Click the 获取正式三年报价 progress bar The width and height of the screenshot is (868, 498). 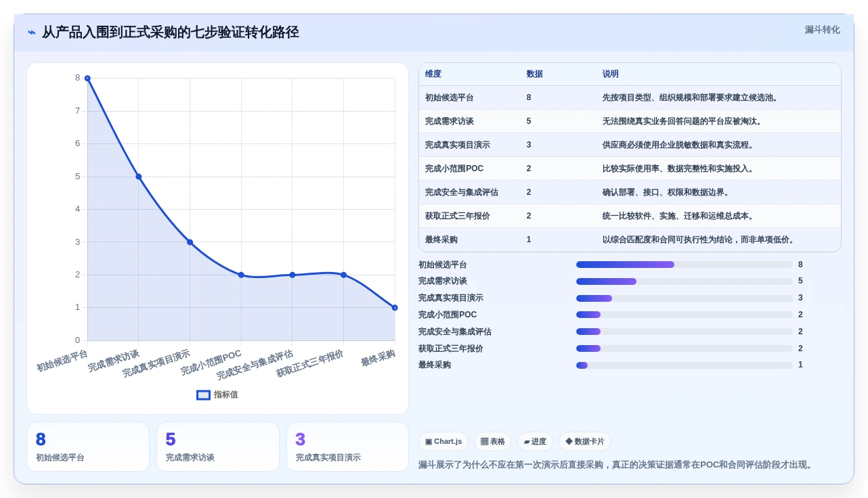click(684, 348)
